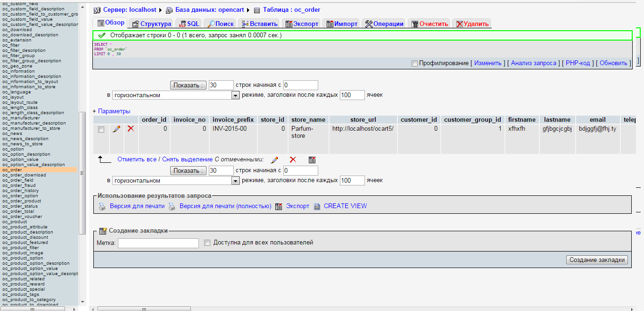Click the 'Метка' bookmark label input field
Screen dimensions: 644x311
coord(158,243)
